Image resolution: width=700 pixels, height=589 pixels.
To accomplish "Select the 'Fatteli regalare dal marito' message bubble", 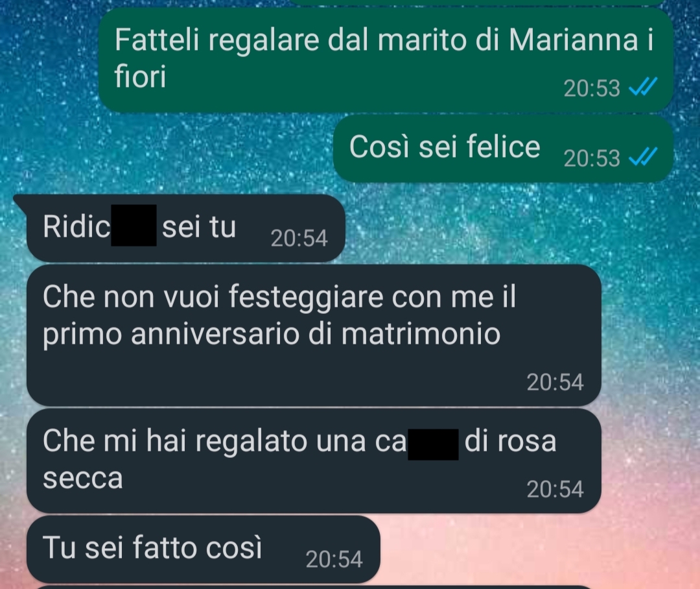I will pyautogui.click(x=386, y=60).
